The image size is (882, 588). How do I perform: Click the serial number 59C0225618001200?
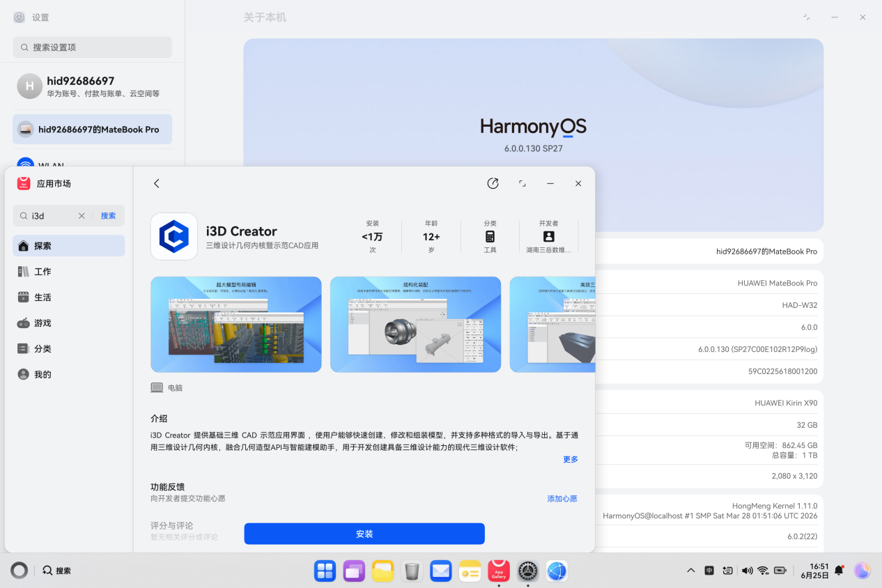coord(783,371)
